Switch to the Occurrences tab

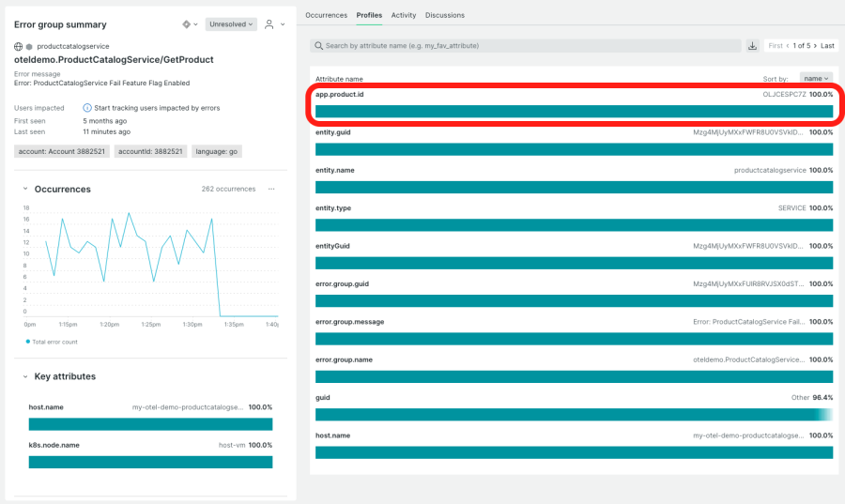[x=326, y=15]
